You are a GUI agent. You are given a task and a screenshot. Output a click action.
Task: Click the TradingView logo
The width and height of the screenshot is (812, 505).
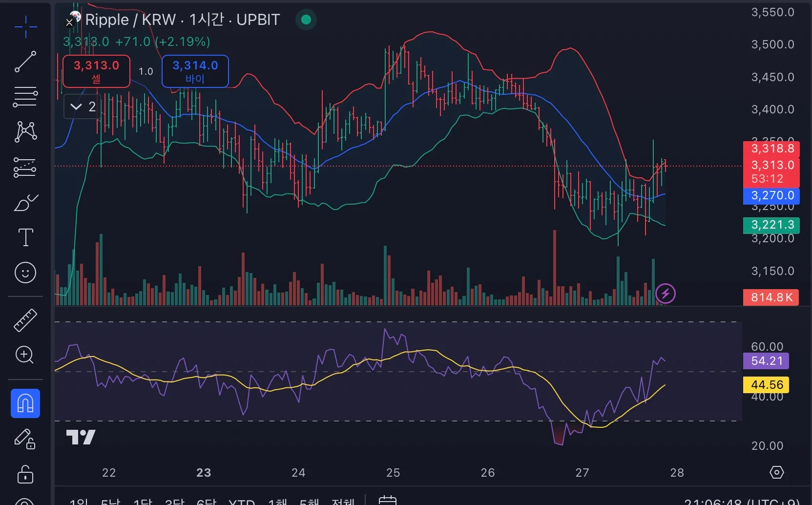(x=81, y=437)
